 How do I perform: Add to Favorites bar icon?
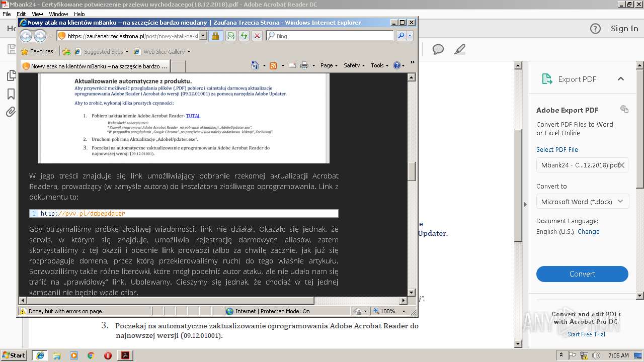coord(66,51)
